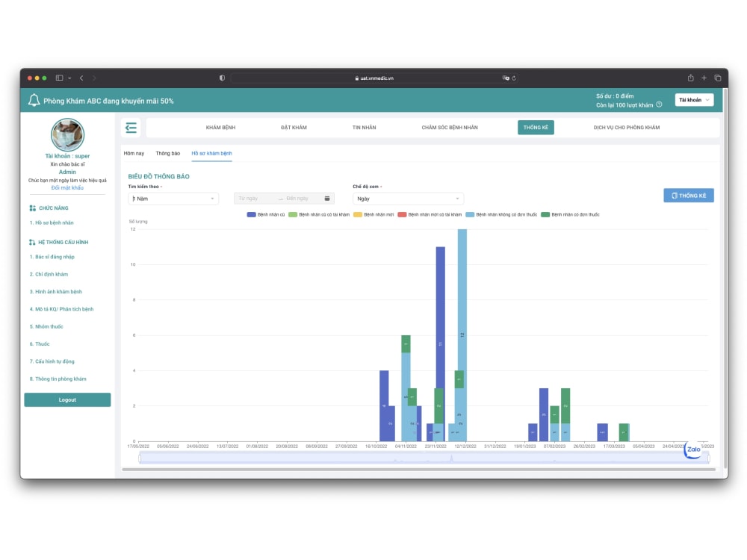Open the TIN NHẮN menu
Viewport: 747px width, 560px height.
click(x=364, y=128)
